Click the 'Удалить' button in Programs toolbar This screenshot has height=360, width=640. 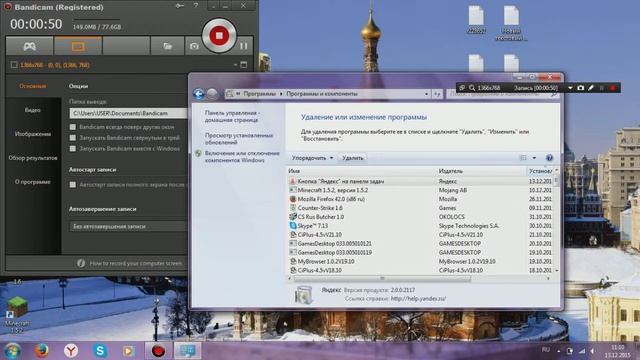click(x=353, y=158)
